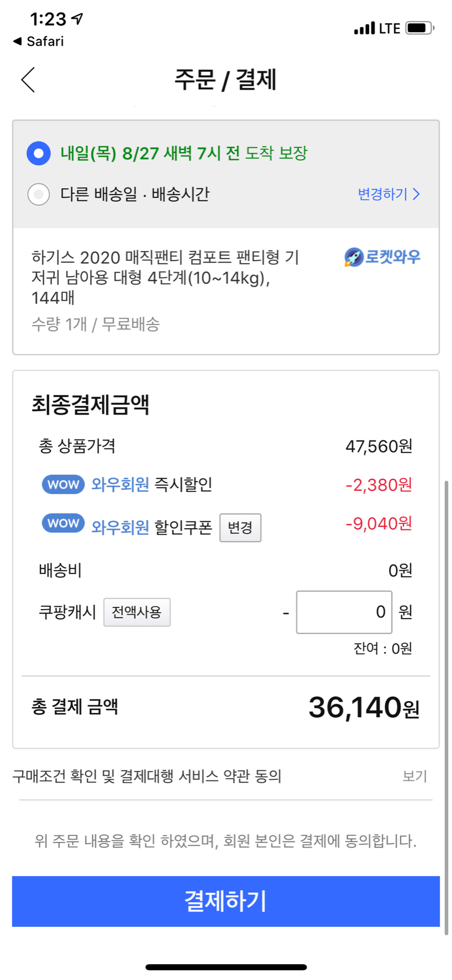Focus the 쿠팡캐시 amount input field

pos(344,612)
